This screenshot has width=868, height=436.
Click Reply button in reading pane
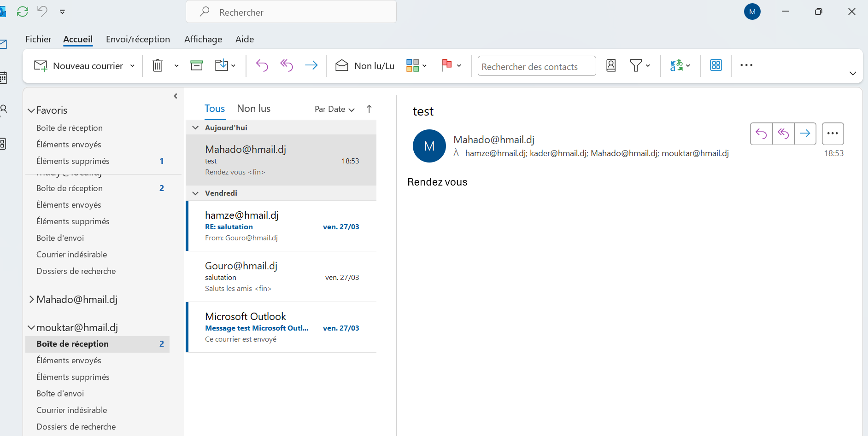[761, 134]
